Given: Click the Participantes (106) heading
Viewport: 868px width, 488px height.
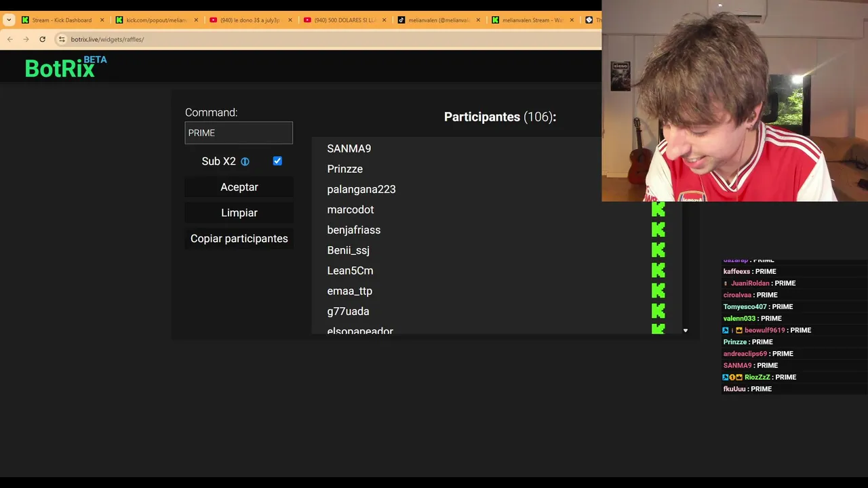Looking at the screenshot, I should (x=500, y=117).
